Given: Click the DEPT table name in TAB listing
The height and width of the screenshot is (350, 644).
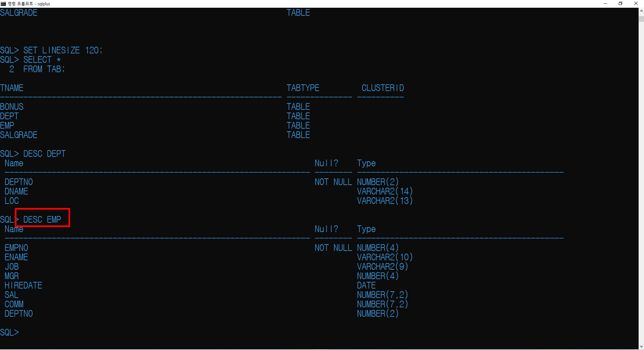Looking at the screenshot, I should 9,116.
